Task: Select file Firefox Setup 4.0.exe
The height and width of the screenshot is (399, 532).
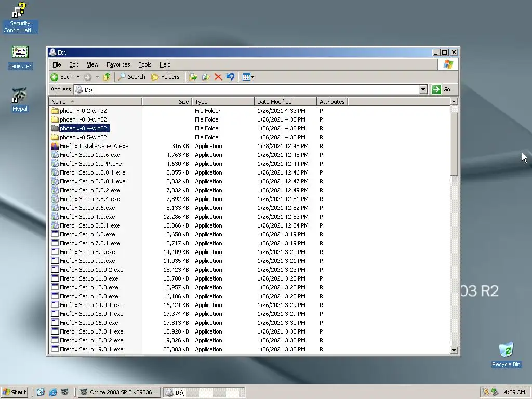Action: 87,217
